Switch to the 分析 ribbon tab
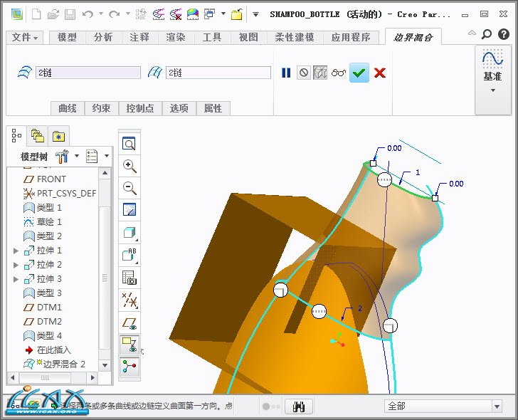The image size is (518, 420). 102,38
